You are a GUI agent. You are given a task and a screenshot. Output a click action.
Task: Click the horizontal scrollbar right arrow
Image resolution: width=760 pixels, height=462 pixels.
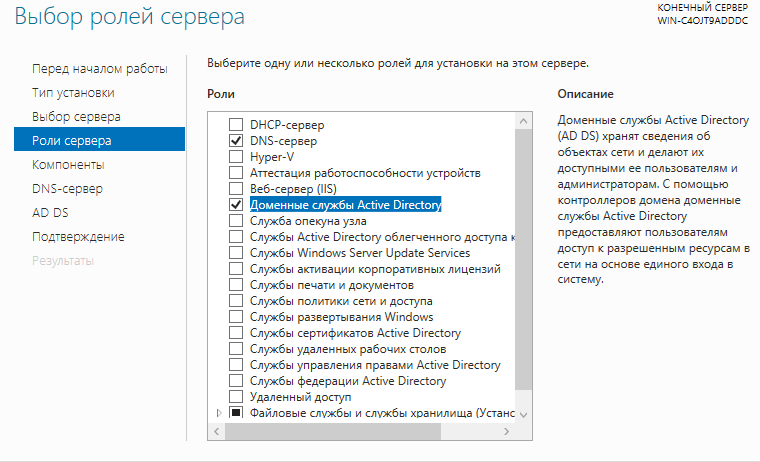507,431
